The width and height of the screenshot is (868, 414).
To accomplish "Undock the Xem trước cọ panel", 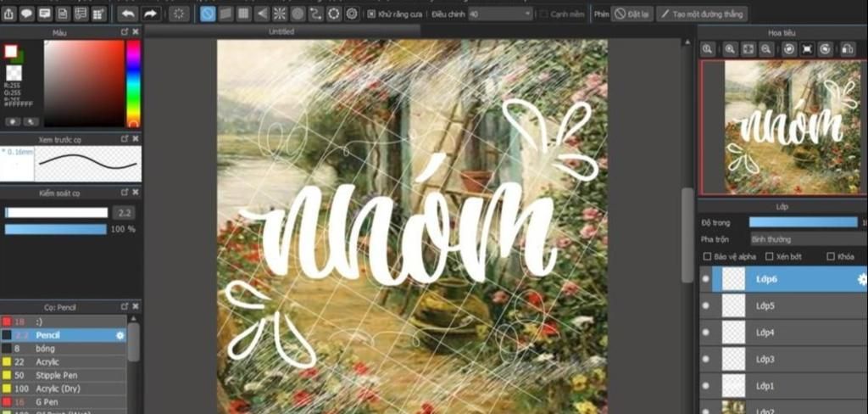I will pos(125,139).
